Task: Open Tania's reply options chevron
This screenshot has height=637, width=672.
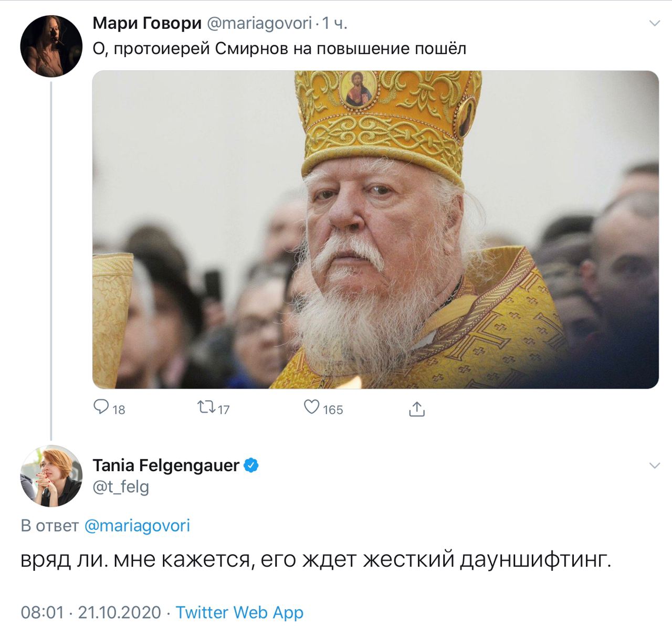Action: tap(654, 466)
